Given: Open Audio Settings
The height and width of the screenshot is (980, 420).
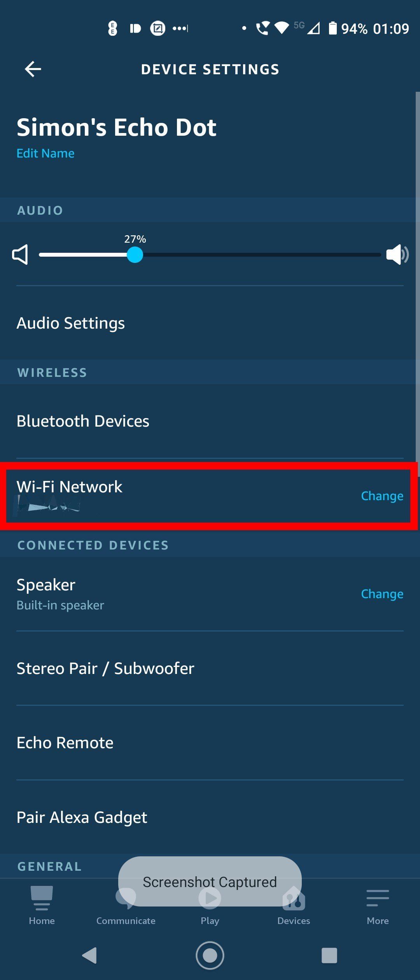Looking at the screenshot, I should click(x=71, y=323).
